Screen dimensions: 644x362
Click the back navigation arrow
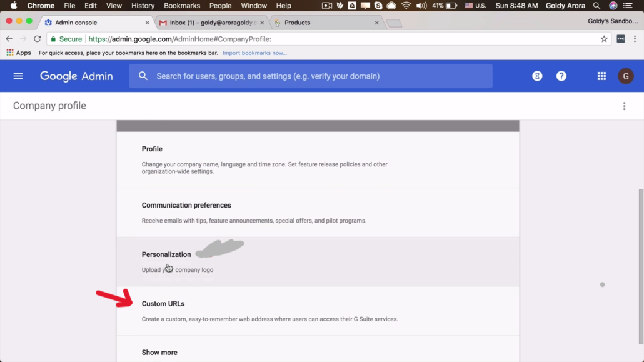tap(9, 38)
